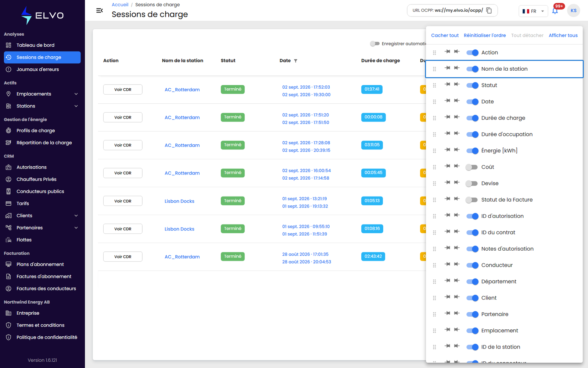The width and height of the screenshot is (588, 368).
Task: Pin the ID du contrat column right
Action: (x=457, y=231)
